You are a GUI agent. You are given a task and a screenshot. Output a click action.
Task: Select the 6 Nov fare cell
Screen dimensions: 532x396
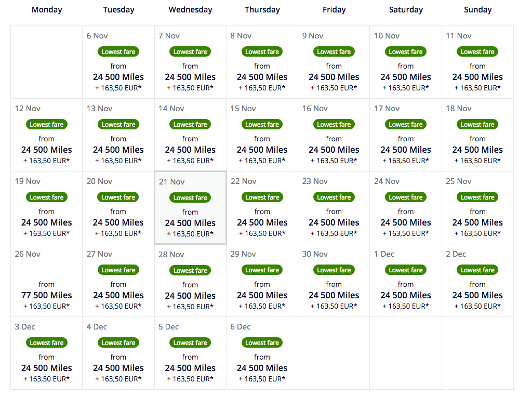(118, 62)
